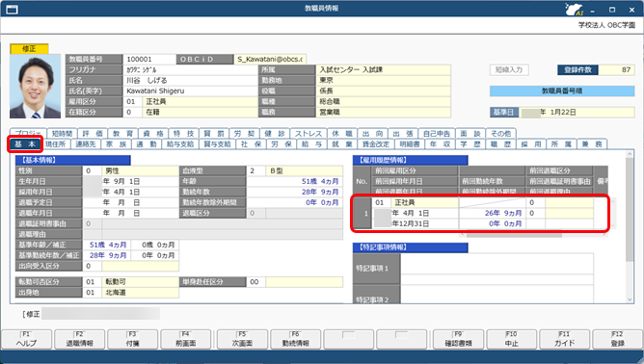Open the 社保 tab
The image size is (644, 364).
(251, 144)
